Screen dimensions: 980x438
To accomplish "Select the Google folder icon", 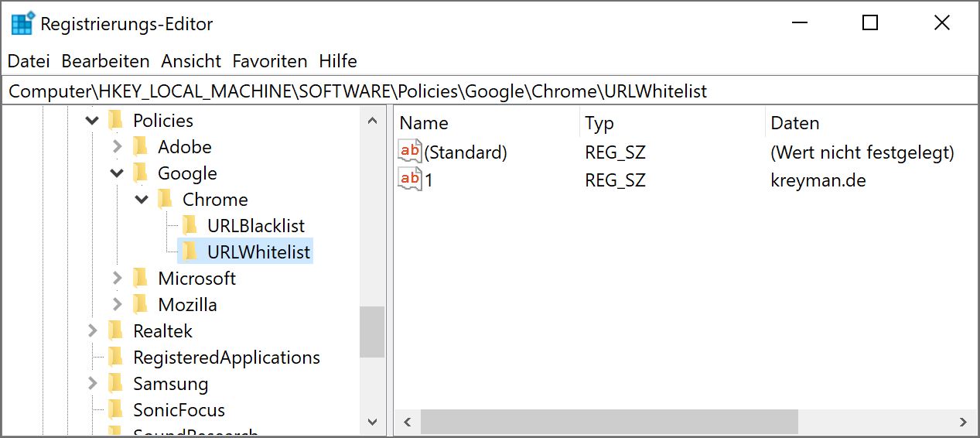I will [x=141, y=173].
